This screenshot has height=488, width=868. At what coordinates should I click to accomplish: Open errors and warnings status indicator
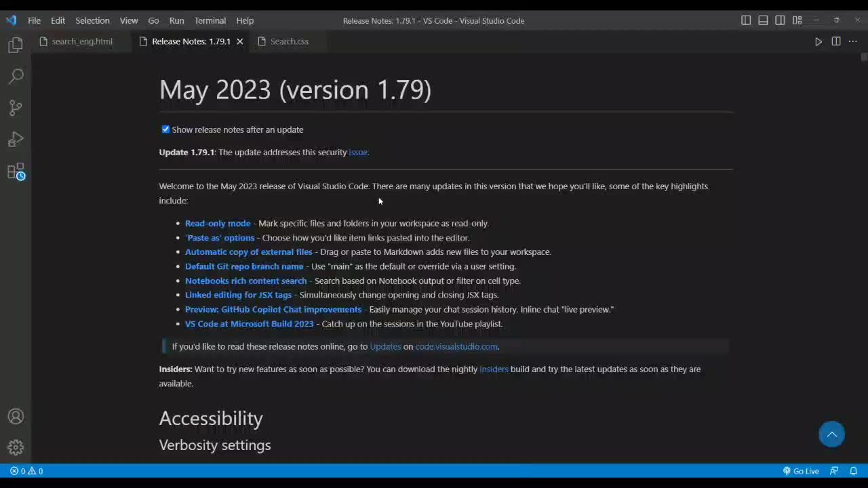click(26, 471)
